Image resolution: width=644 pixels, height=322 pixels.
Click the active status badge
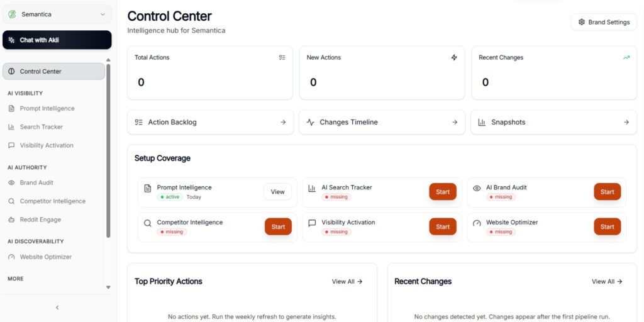(x=170, y=197)
